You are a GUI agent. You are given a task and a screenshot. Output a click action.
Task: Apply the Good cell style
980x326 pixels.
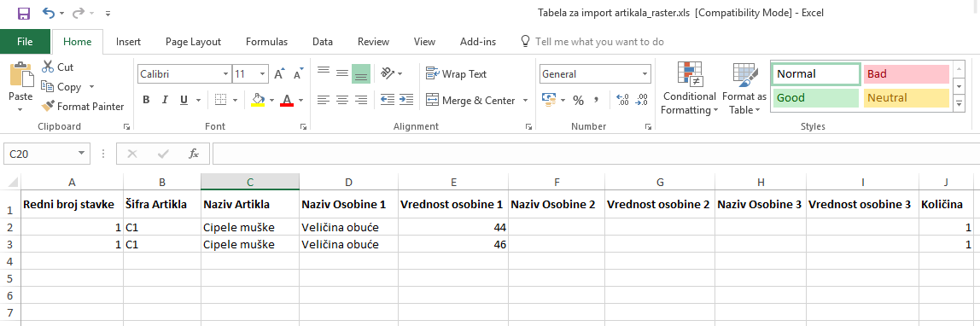[x=815, y=98]
